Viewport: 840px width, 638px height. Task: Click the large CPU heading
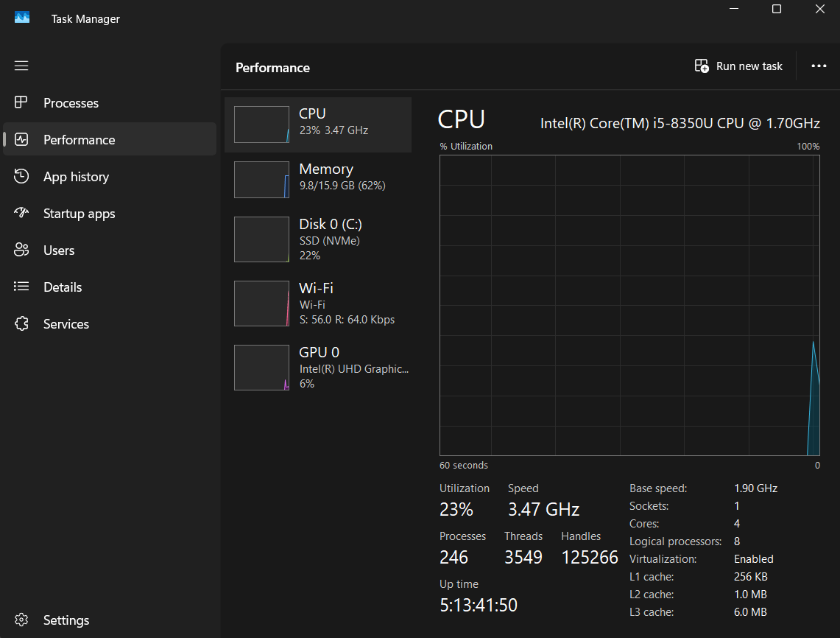462,119
